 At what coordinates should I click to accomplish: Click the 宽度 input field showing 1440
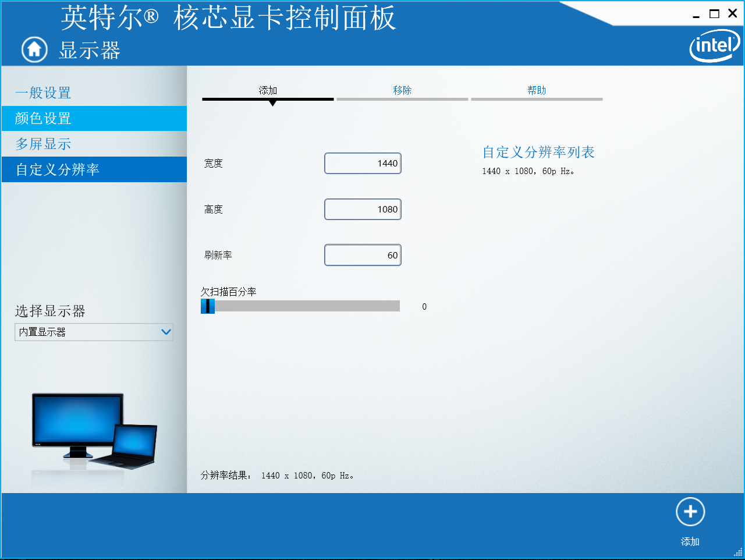pyautogui.click(x=363, y=164)
